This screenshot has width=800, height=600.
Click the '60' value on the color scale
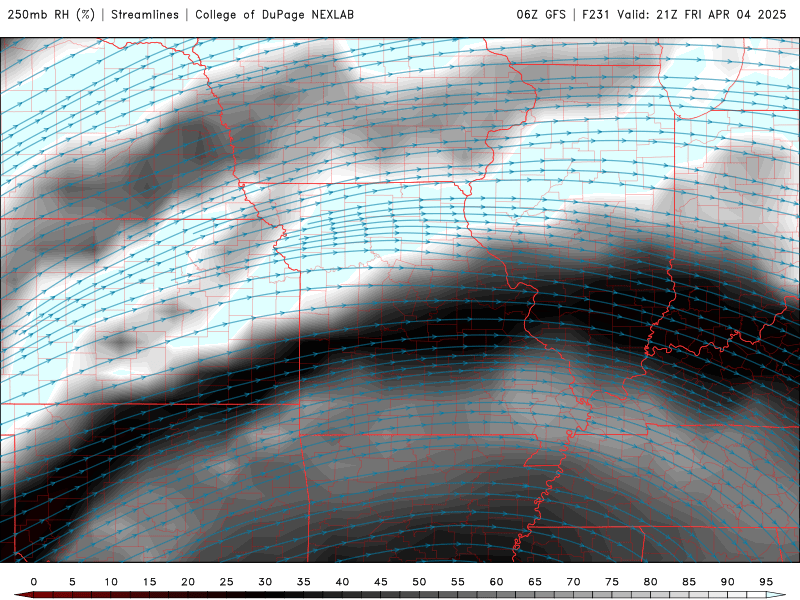pyautogui.click(x=496, y=582)
